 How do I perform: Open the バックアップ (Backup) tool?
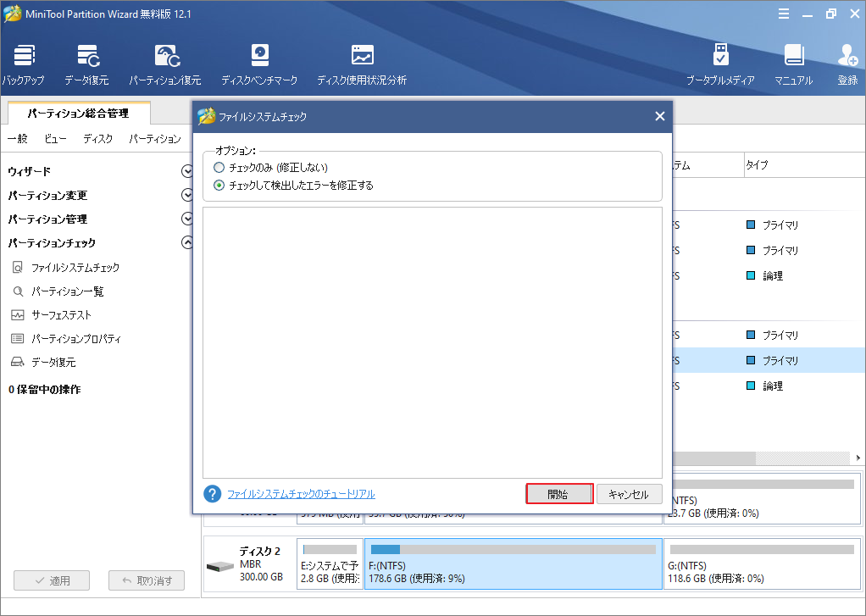click(23, 64)
